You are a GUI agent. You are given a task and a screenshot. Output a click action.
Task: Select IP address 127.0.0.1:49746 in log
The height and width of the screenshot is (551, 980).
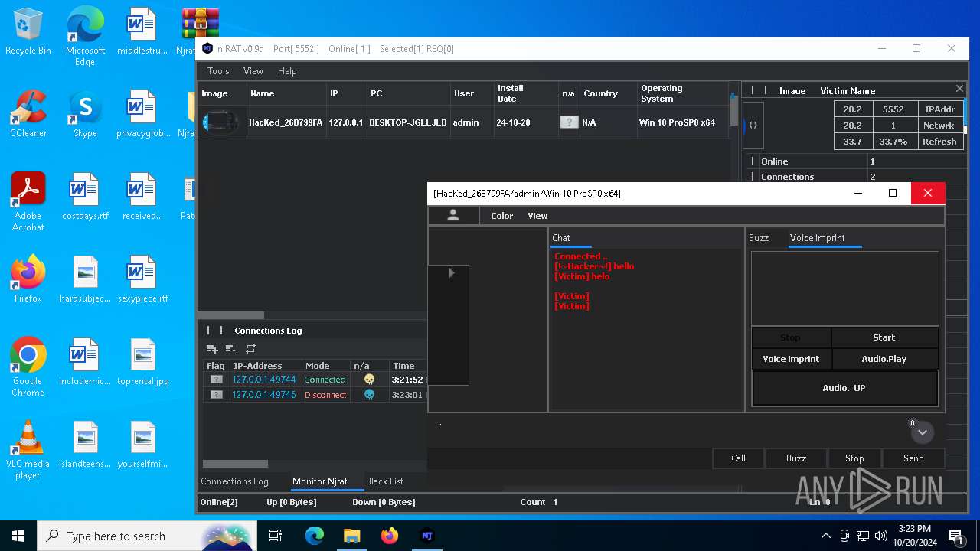[264, 395]
